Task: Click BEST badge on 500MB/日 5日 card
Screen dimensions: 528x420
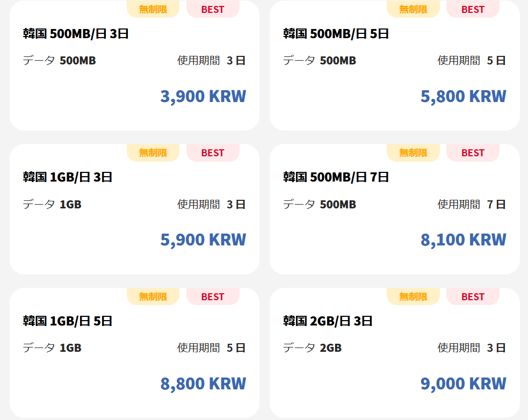Action: 473,9
